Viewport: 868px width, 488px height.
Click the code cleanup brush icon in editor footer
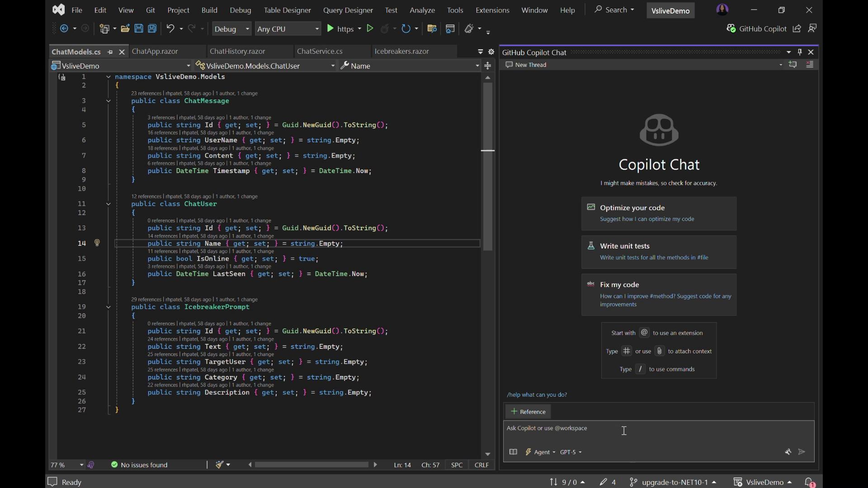pos(220,465)
